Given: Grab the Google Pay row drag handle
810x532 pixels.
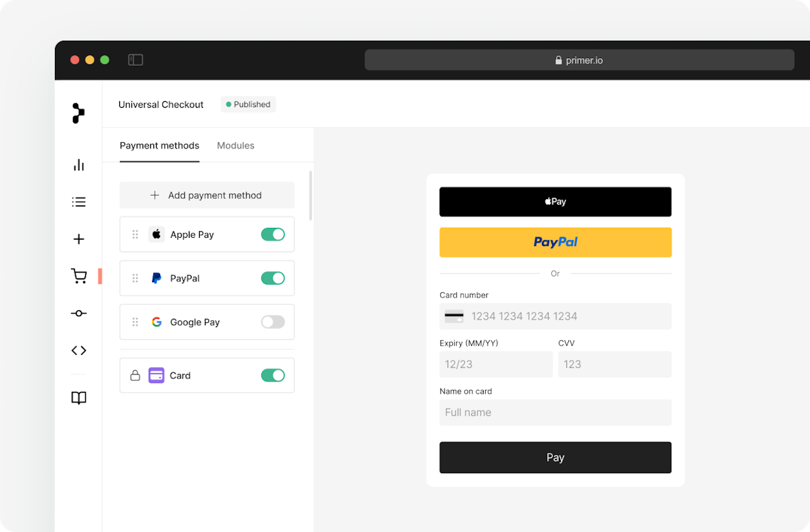Looking at the screenshot, I should tap(135, 322).
